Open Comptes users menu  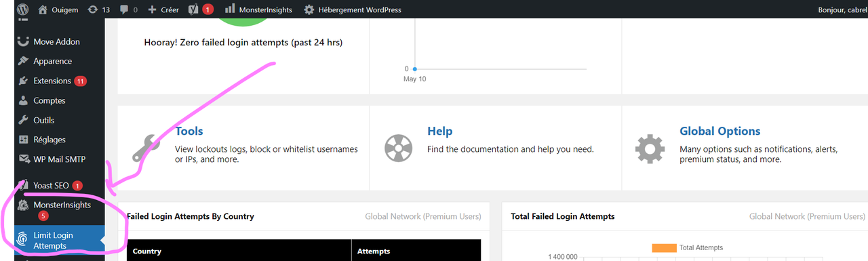coord(50,100)
